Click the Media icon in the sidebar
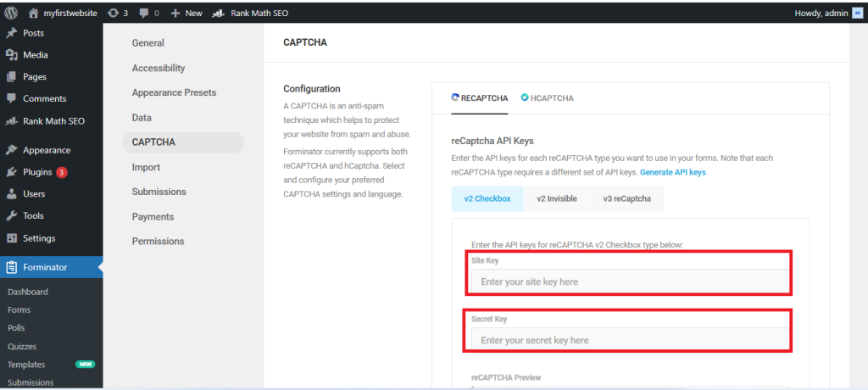This screenshot has height=390, width=868. tap(10, 55)
